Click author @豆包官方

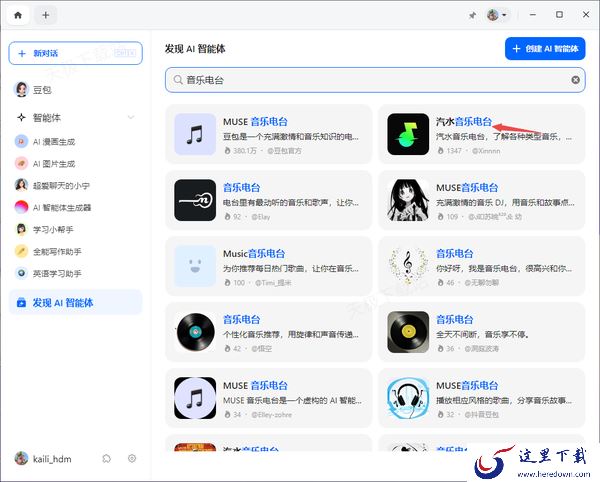pyautogui.click(x=284, y=151)
